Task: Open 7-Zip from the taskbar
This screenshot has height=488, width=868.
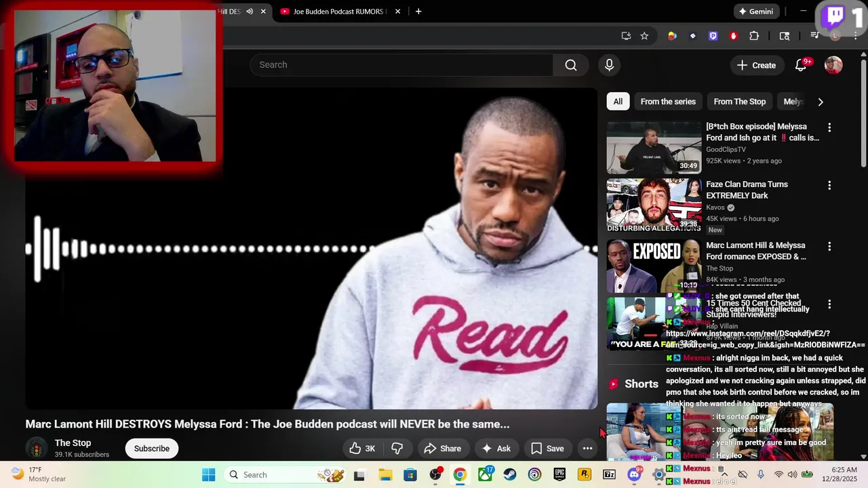Action: (x=610, y=474)
